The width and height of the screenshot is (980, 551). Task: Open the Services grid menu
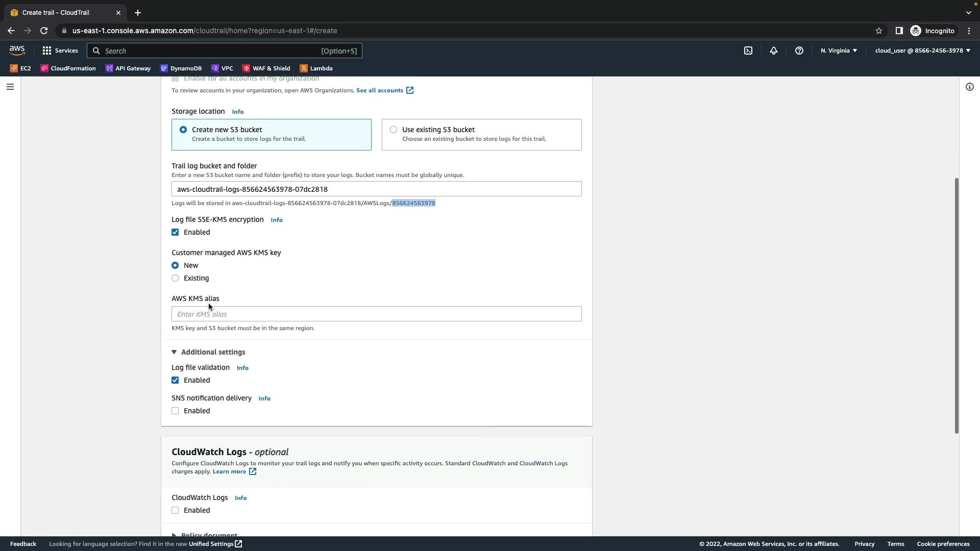coord(60,51)
